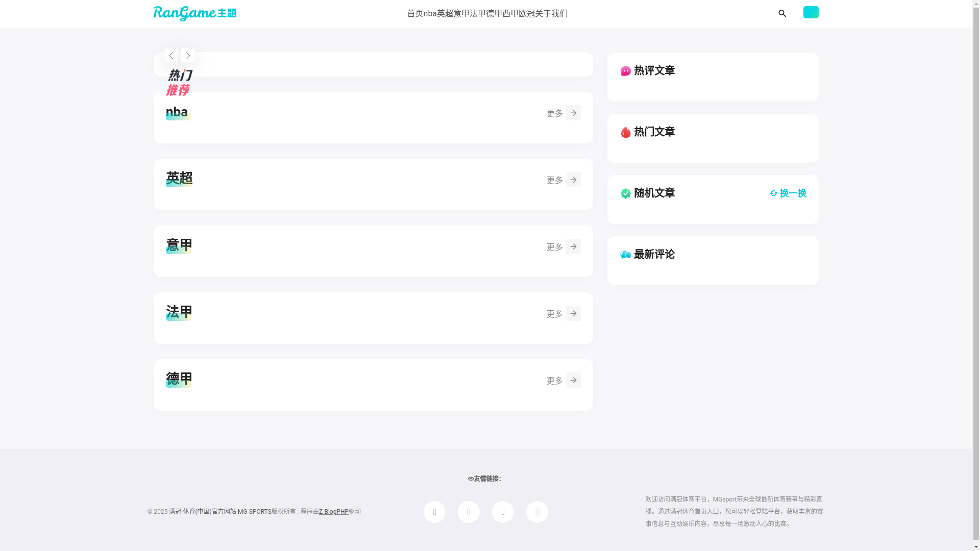Click arrow icon in 意甲 section
The height and width of the screenshot is (551, 980).
pyautogui.click(x=573, y=246)
